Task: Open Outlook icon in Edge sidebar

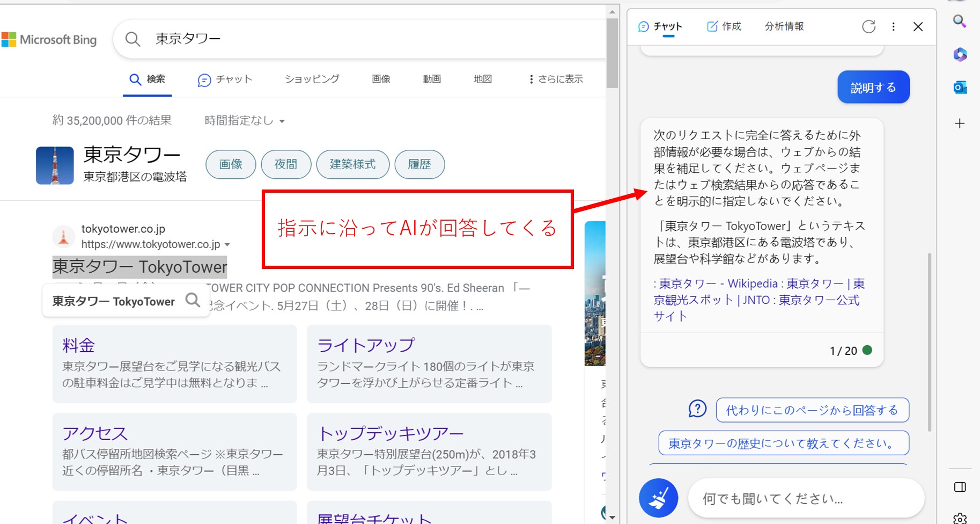Action: pyautogui.click(x=960, y=88)
